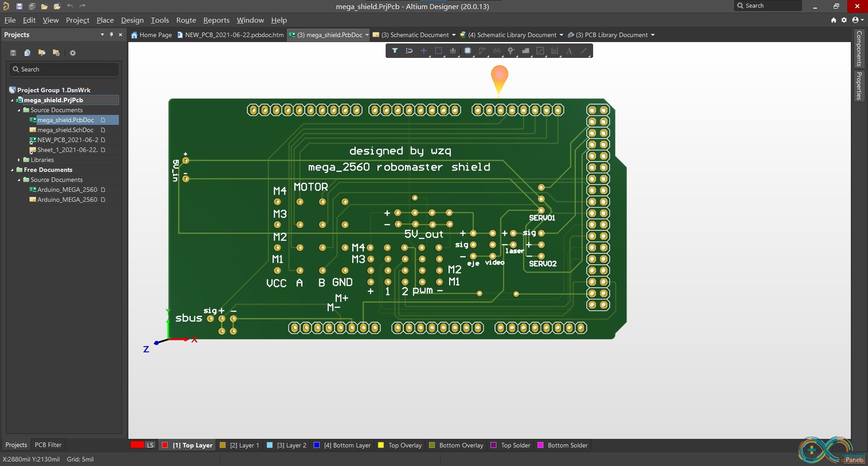This screenshot has width=868, height=466.
Task: Switch to the Home Page tab
Action: 151,35
